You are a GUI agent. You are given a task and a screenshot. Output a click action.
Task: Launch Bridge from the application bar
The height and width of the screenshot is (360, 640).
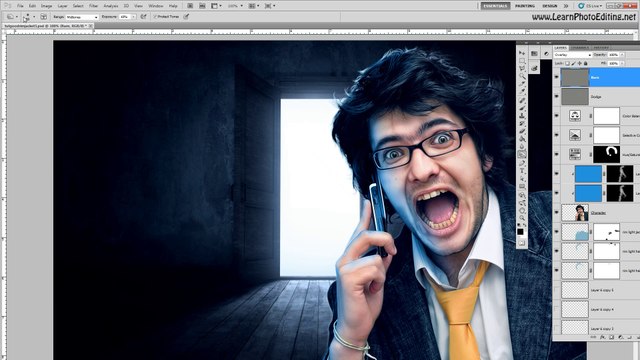[190, 6]
